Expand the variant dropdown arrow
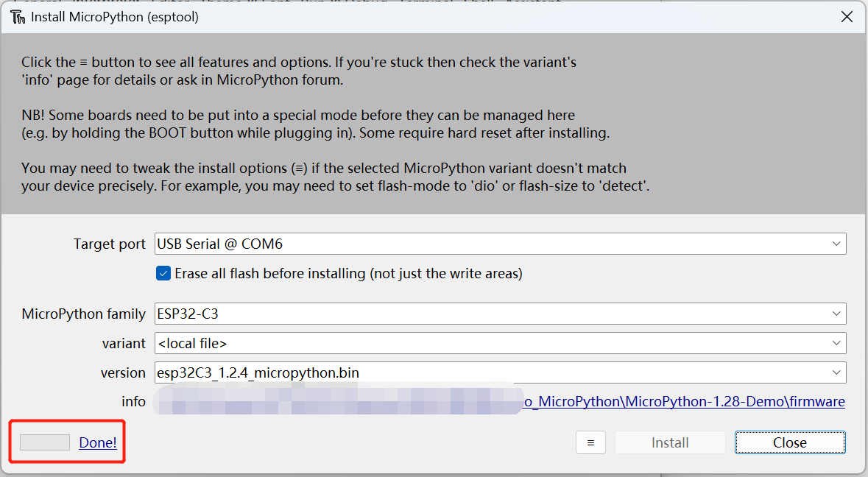The height and width of the screenshot is (477, 868). [x=836, y=343]
